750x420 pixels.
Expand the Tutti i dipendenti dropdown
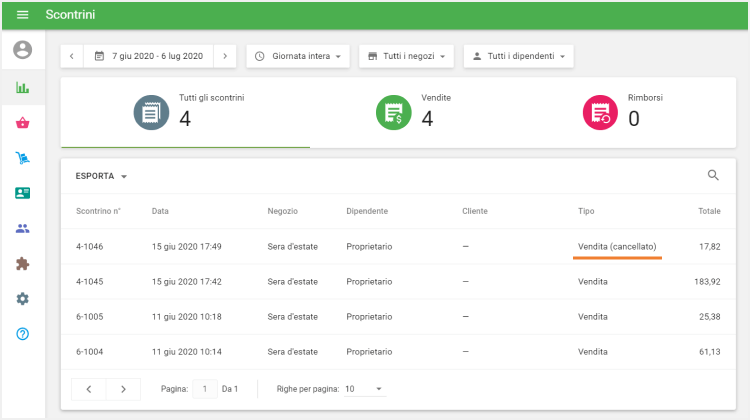518,56
